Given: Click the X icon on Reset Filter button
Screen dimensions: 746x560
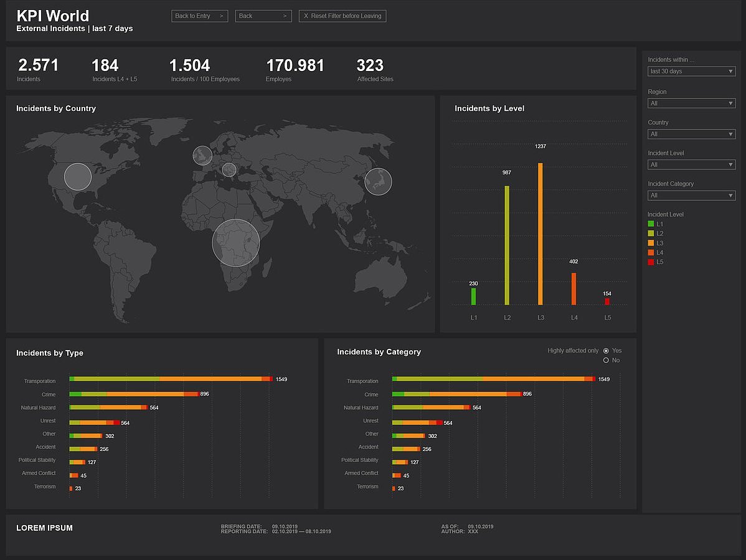Looking at the screenshot, I should [x=305, y=16].
